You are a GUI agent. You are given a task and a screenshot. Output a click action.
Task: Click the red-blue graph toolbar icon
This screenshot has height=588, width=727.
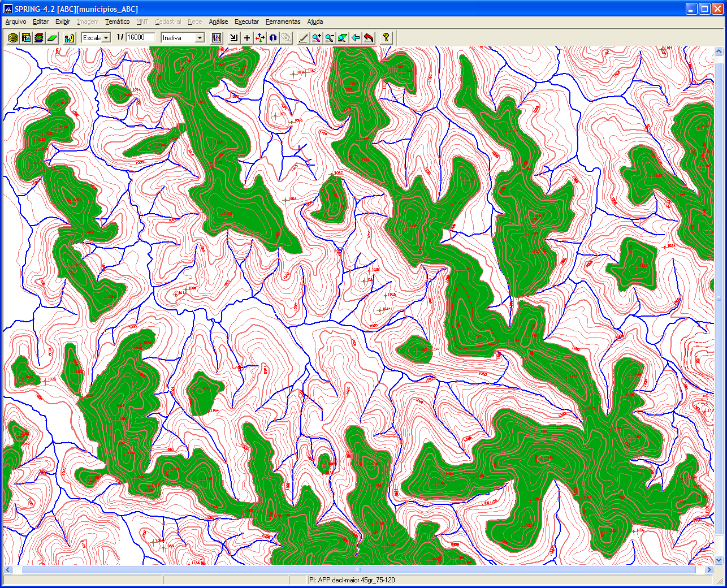(217, 38)
